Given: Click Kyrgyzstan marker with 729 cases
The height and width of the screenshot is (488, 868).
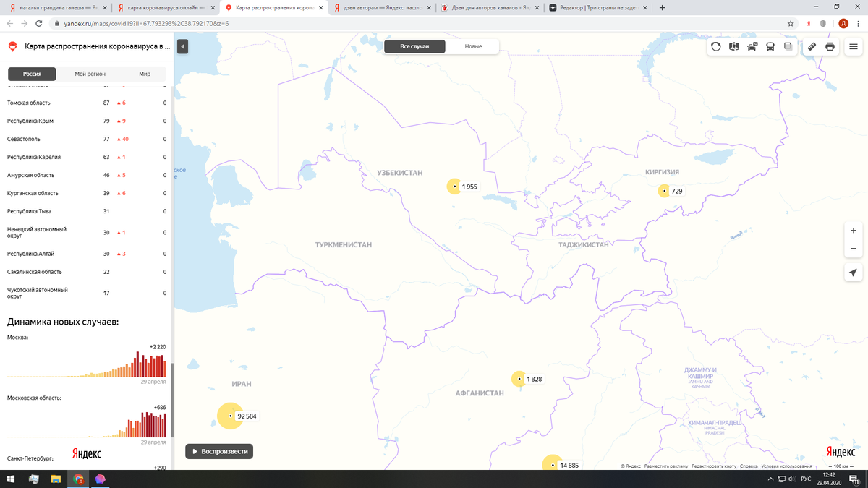Looking at the screenshot, I should (664, 191).
